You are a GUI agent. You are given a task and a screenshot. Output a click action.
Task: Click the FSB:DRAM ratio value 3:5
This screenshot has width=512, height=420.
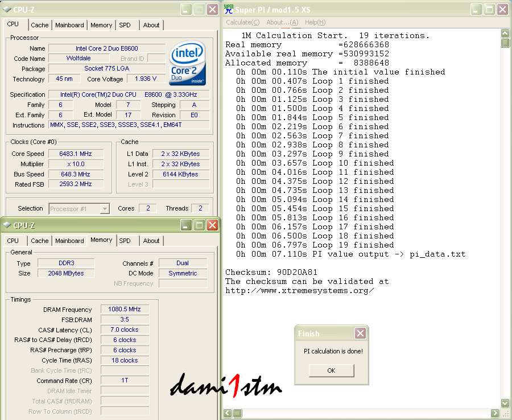coord(125,319)
